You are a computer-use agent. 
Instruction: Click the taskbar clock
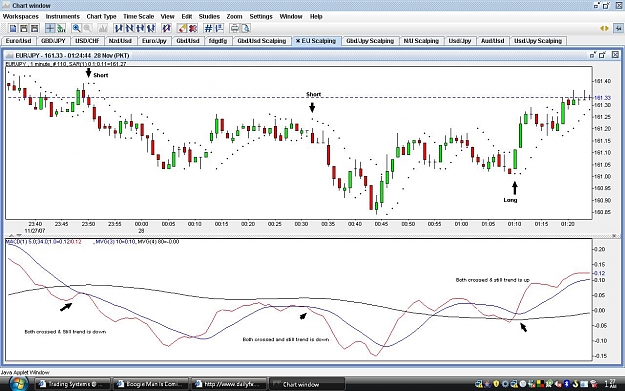pyautogui.click(x=610, y=384)
